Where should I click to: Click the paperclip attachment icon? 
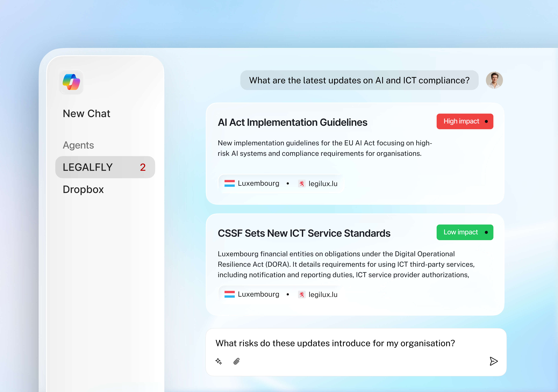(236, 361)
